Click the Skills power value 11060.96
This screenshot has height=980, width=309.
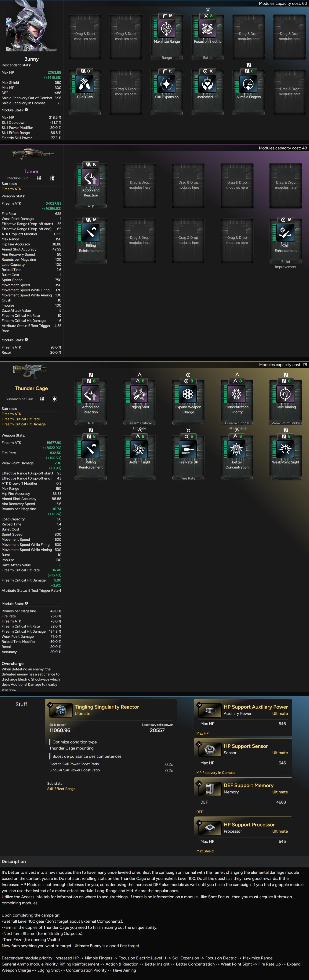[x=60, y=730]
